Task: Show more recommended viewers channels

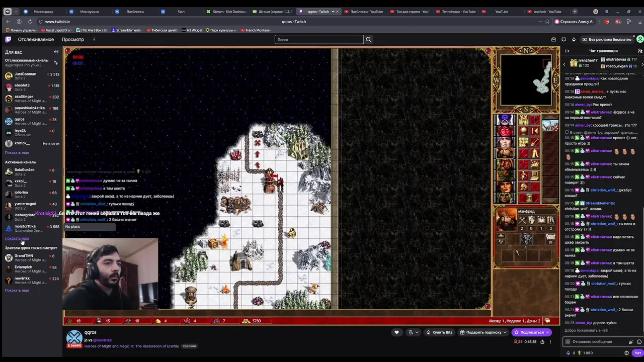Action: point(17,290)
